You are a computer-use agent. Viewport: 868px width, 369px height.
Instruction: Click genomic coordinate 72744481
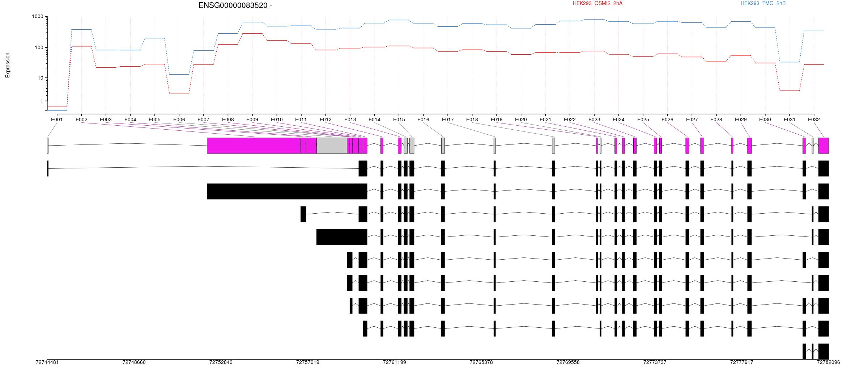click(x=47, y=362)
